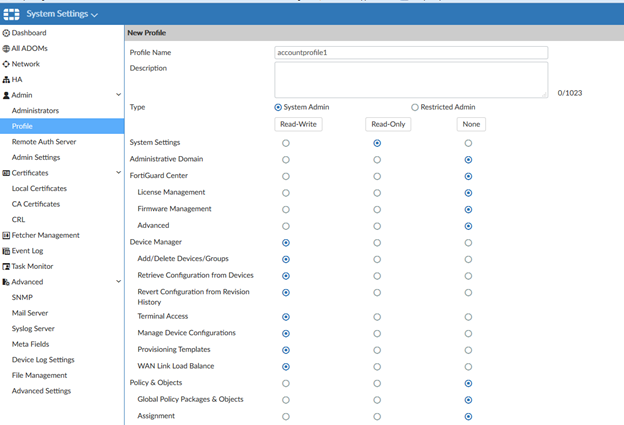This screenshot has width=624, height=425.
Task: Click the Profile Name input field
Action: (411, 52)
